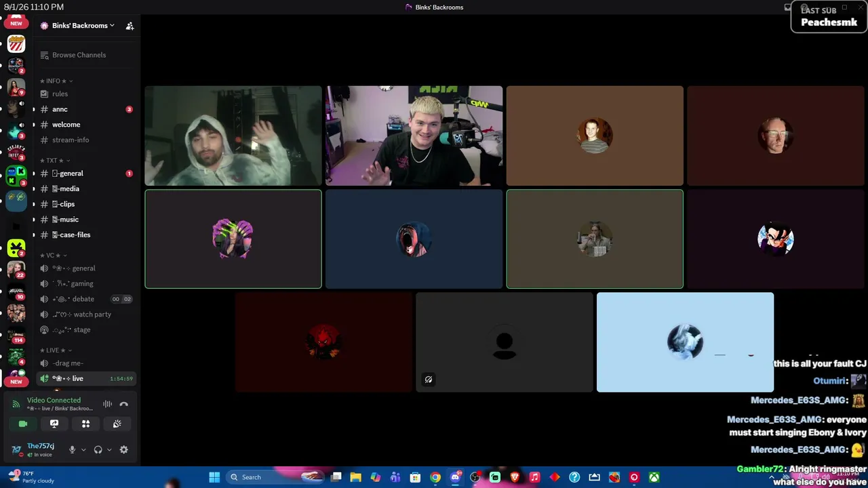The height and width of the screenshot is (488, 868).
Task: Open Task View on the taskbar
Action: tap(336, 477)
